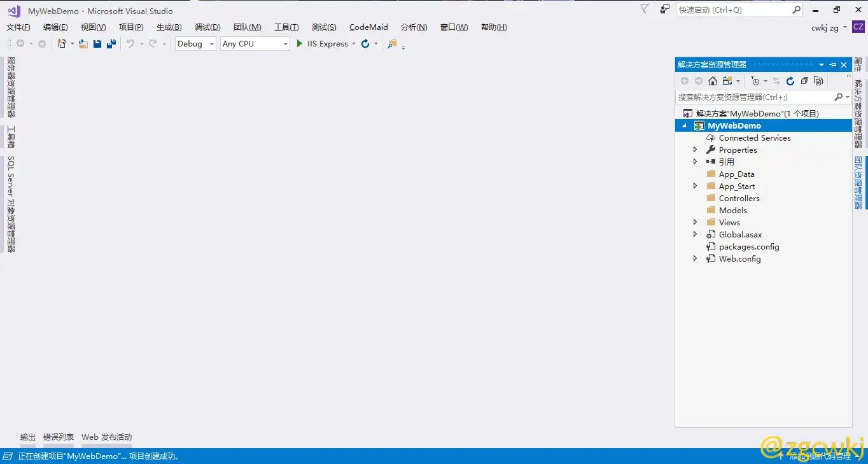Expand the Properties node
The image size is (868, 464).
click(x=695, y=150)
